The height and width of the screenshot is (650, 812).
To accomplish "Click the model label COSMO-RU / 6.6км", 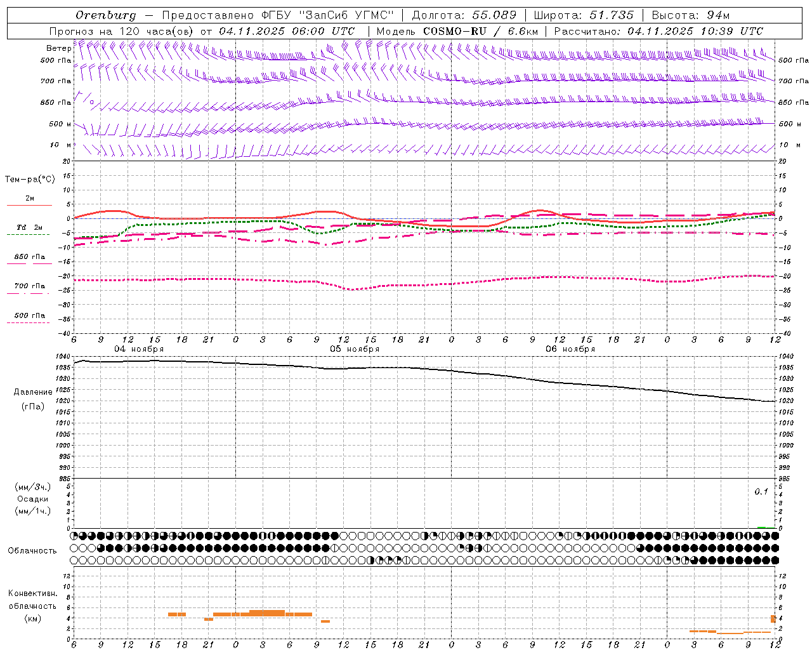I will pos(481,31).
